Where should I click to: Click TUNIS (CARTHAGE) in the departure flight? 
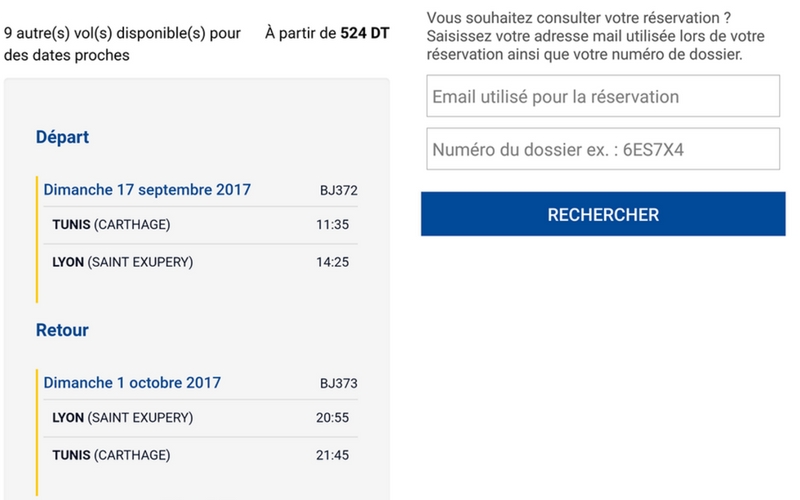tap(111, 224)
